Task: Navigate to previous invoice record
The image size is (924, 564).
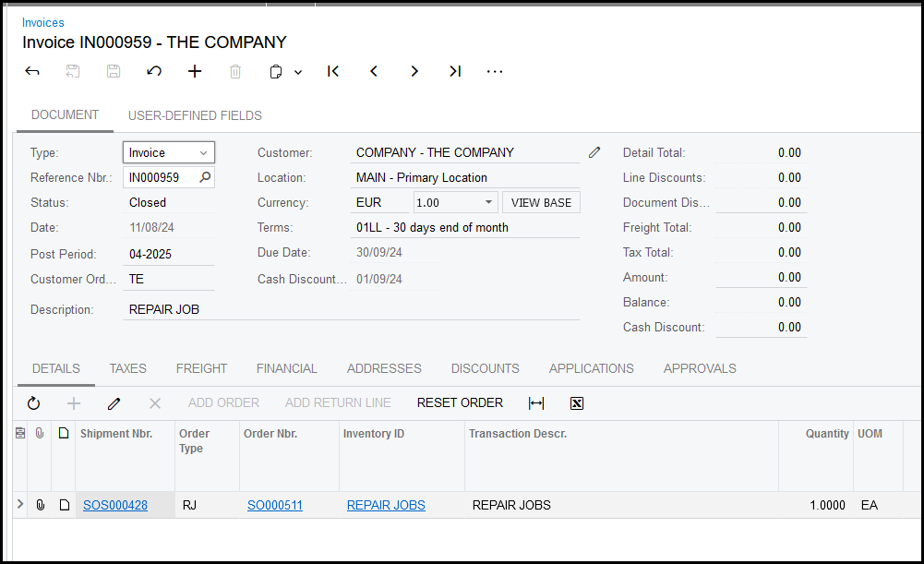Action: pos(374,71)
